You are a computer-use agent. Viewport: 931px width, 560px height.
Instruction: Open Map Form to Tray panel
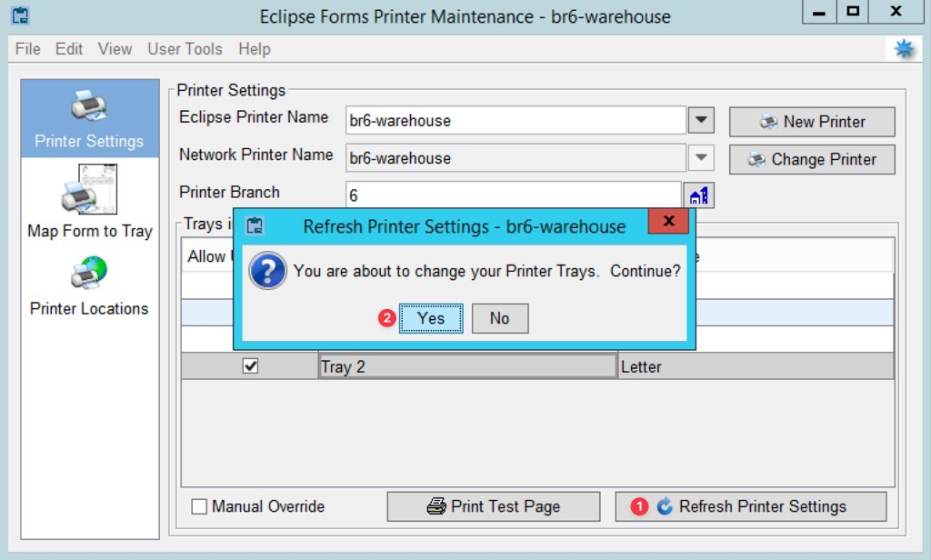click(90, 202)
